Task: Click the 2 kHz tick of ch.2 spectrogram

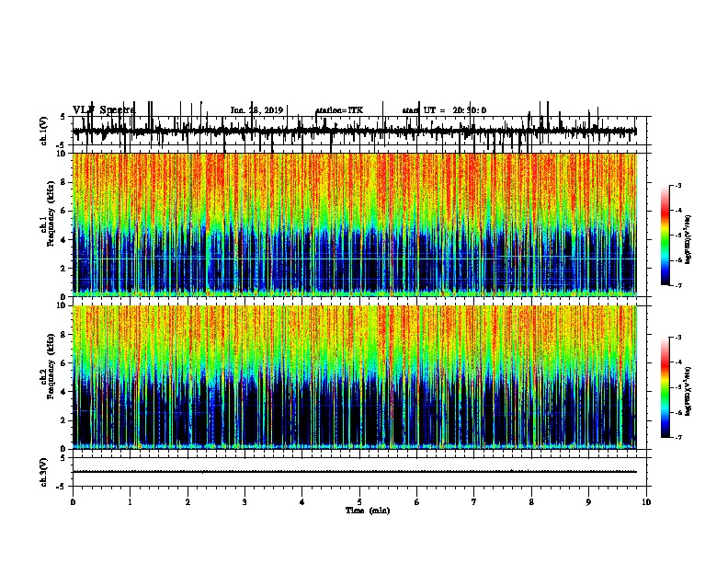Action: [64, 420]
